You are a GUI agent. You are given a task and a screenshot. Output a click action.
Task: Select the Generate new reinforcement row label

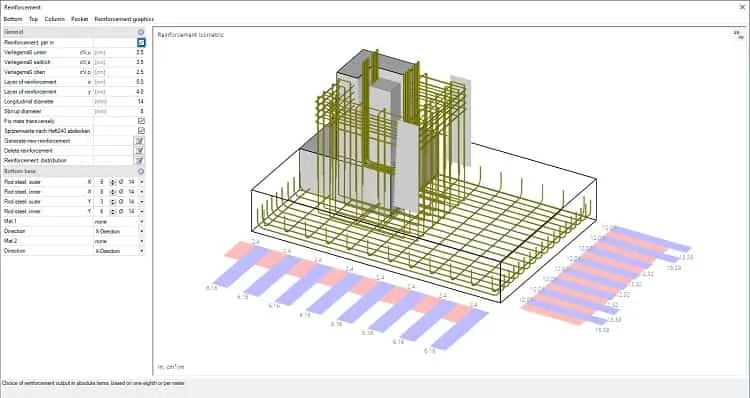click(x=37, y=141)
